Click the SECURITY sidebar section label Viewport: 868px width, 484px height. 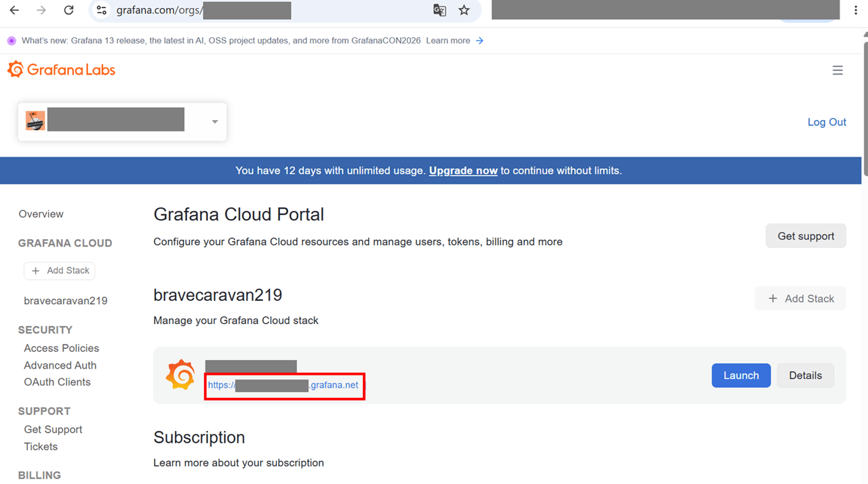coord(45,330)
